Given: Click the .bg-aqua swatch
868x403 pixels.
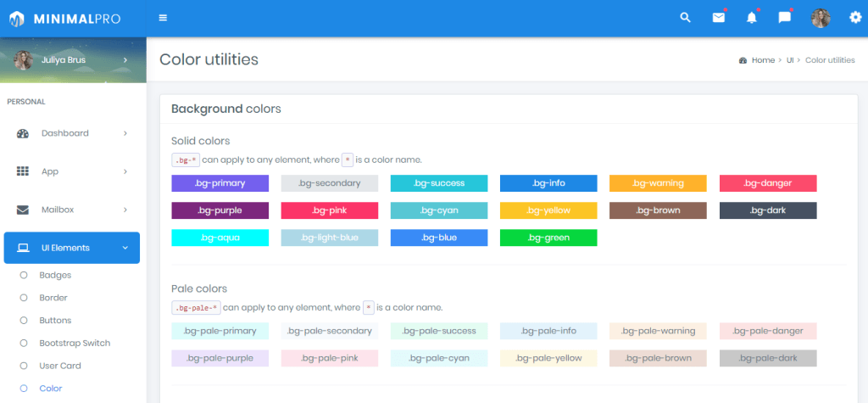Looking at the screenshot, I should click(x=220, y=238).
